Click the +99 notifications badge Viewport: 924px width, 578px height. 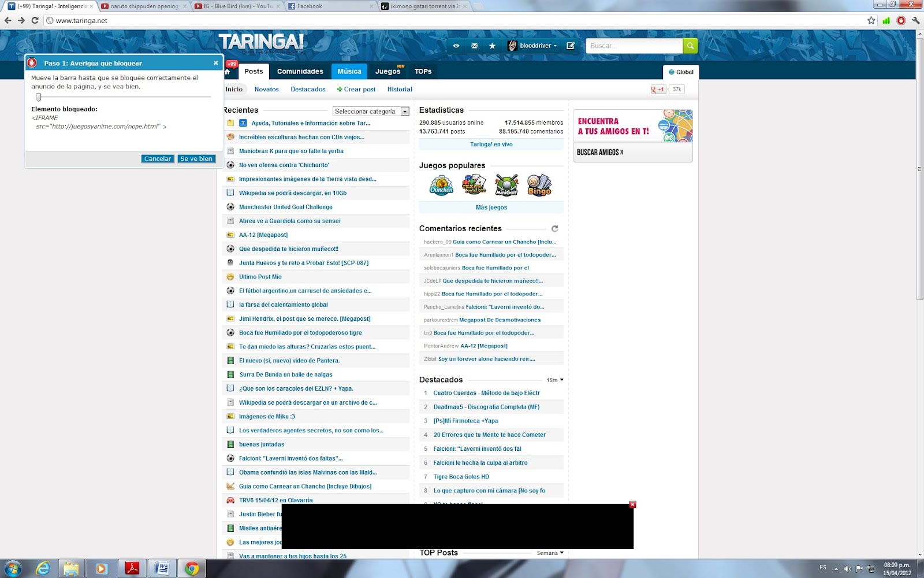(232, 64)
